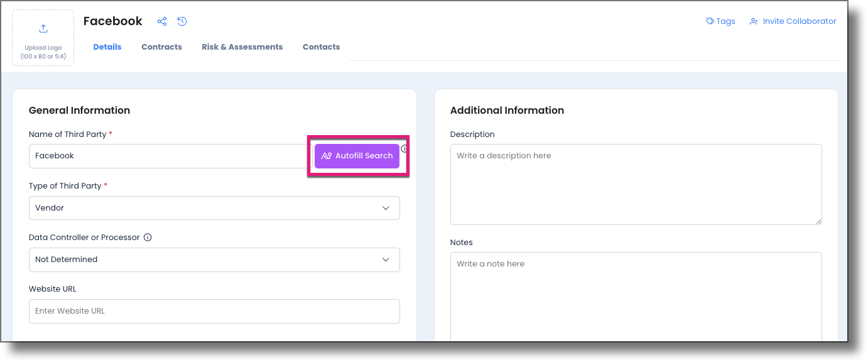Open the Data Controller or Processor dropdown
This screenshot has height=362, width=868.
click(214, 260)
